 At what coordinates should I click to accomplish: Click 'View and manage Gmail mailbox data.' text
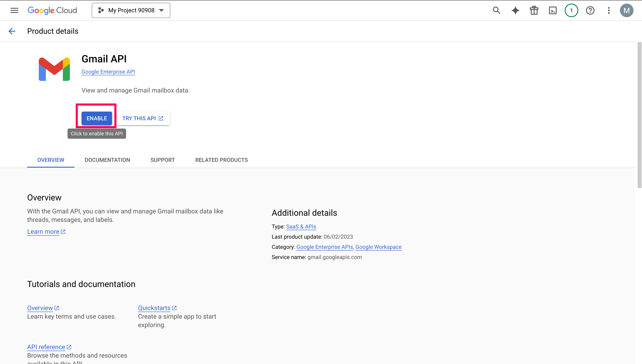(x=136, y=90)
